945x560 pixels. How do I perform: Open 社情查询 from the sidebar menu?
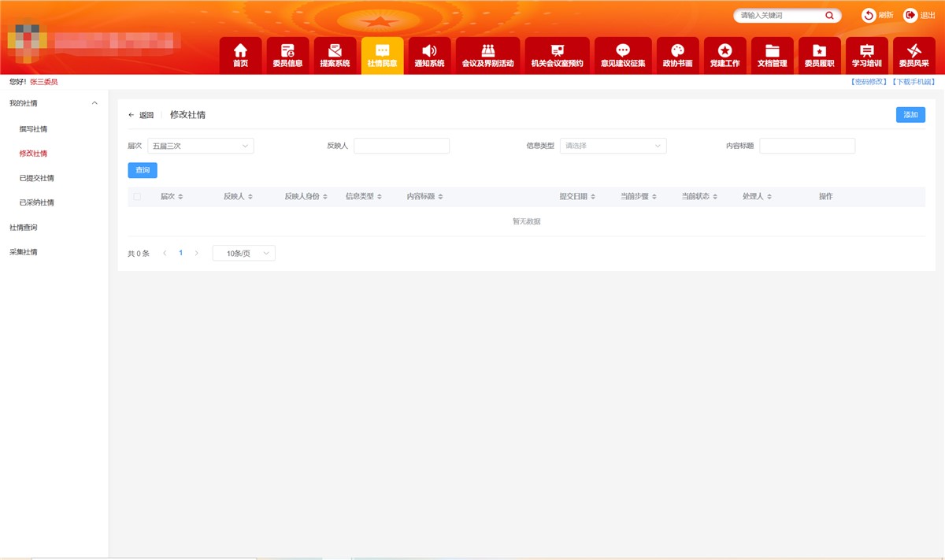[x=22, y=227]
